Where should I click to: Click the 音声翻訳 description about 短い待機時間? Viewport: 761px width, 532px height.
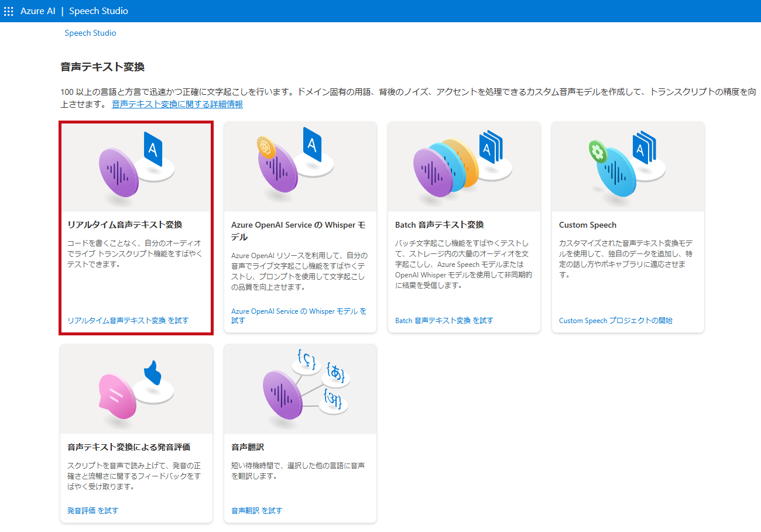pos(299,471)
